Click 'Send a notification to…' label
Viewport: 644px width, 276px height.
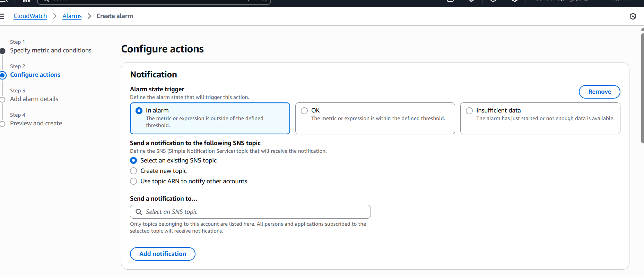pyautogui.click(x=164, y=199)
